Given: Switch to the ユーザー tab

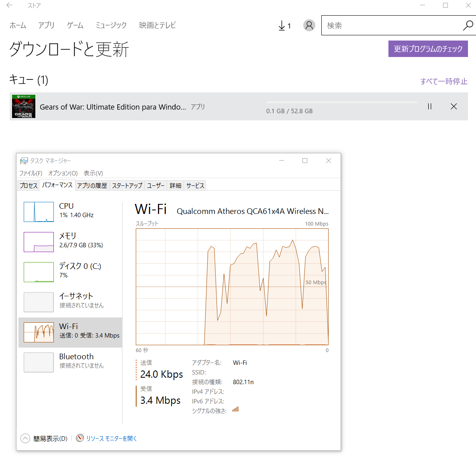Looking at the screenshot, I should click(155, 186).
